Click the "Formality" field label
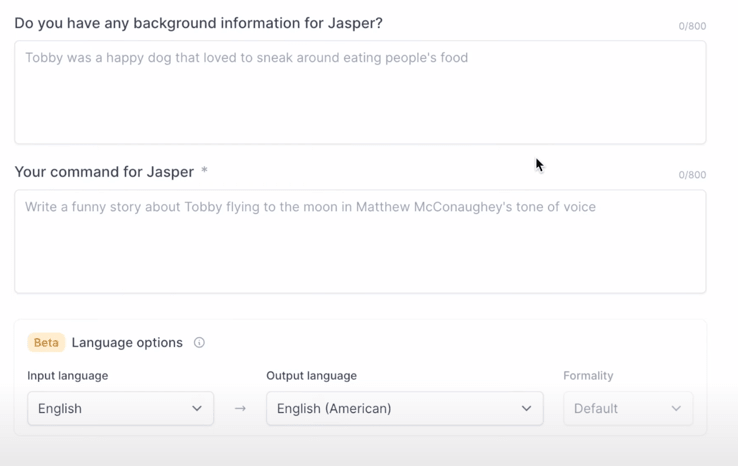Image resolution: width=738 pixels, height=466 pixels. [x=588, y=376]
